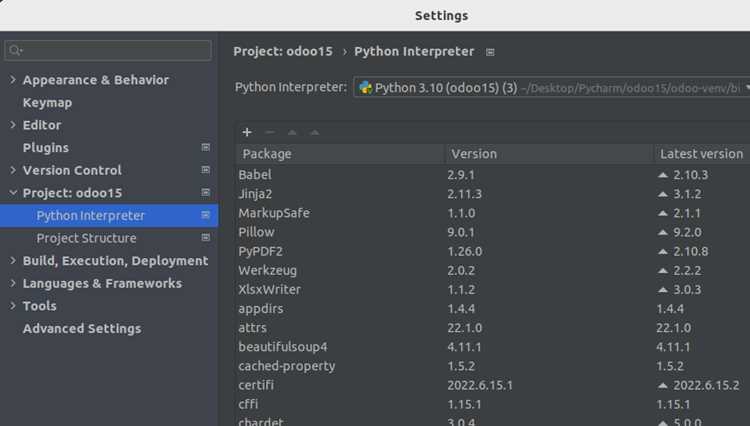
Task: Select Python Interpreter in sidebar
Action: tap(109, 216)
